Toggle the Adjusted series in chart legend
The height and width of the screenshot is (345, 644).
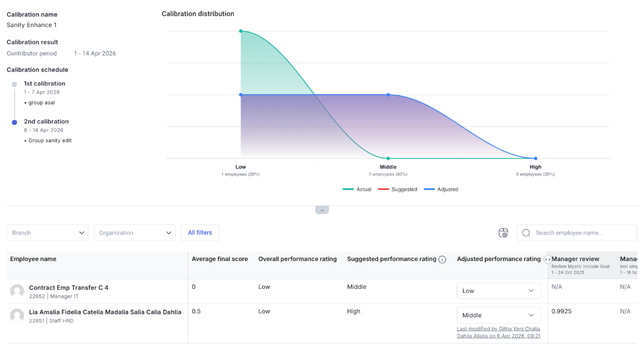441,189
